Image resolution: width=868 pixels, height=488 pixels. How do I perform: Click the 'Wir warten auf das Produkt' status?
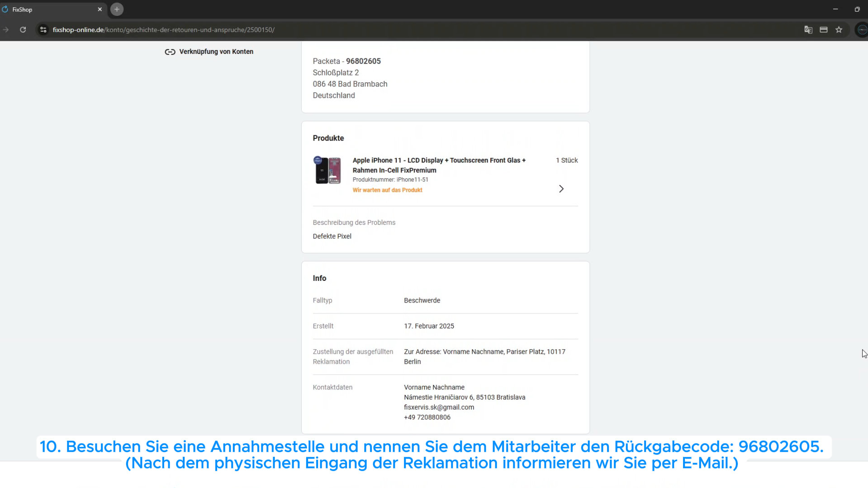[x=387, y=190]
